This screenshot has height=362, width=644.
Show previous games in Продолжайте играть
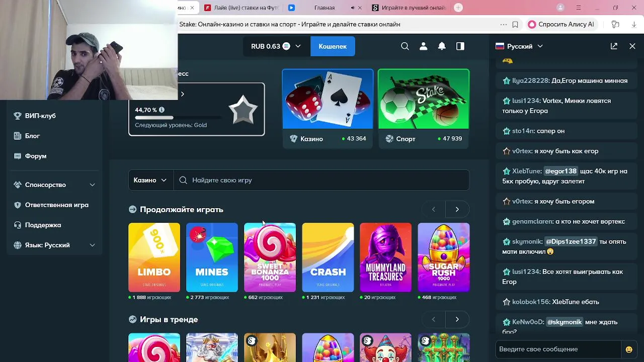pos(433,209)
